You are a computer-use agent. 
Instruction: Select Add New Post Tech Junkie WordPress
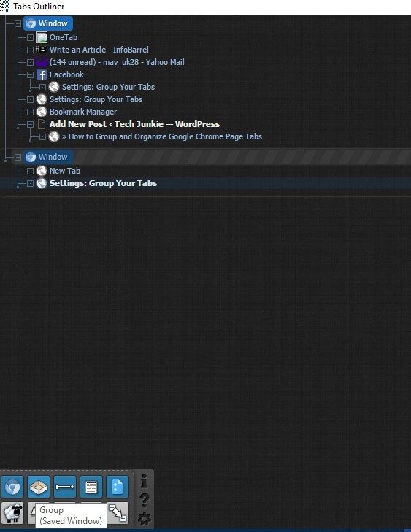point(134,124)
